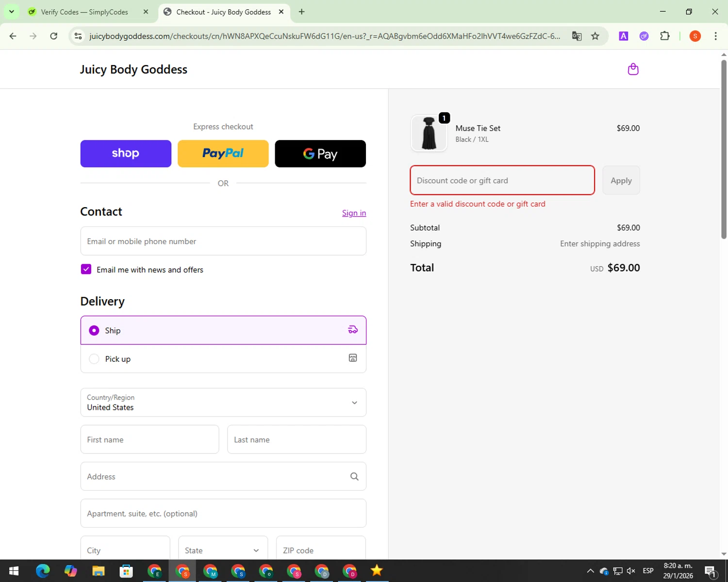Focus the Email or mobile phone number field
Screen dimensions: 728x582
point(223,241)
